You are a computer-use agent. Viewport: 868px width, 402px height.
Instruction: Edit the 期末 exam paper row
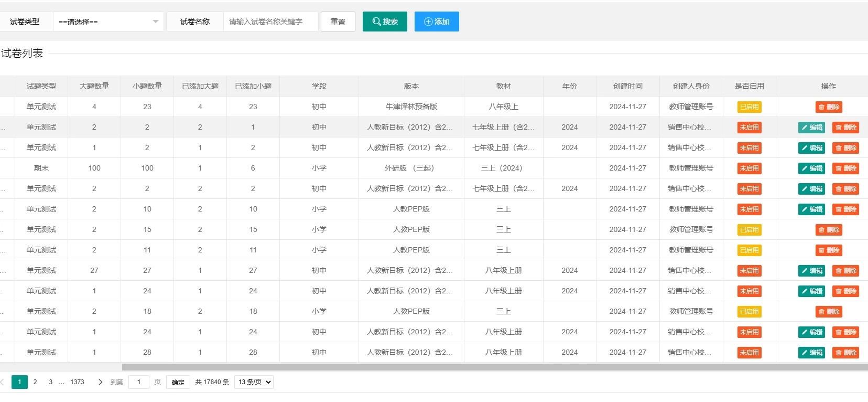811,168
